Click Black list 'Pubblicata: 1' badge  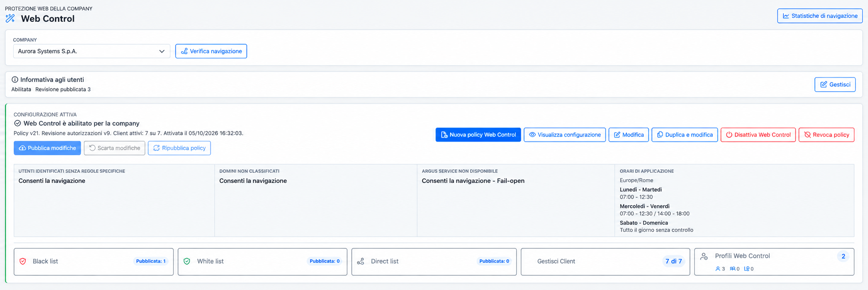pos(151,261)
